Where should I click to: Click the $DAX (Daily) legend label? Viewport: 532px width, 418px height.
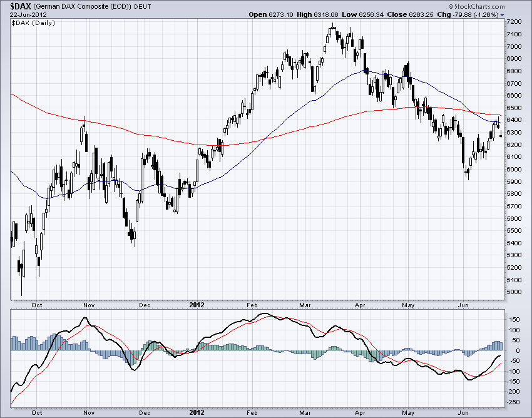click(x=33, y=23)
